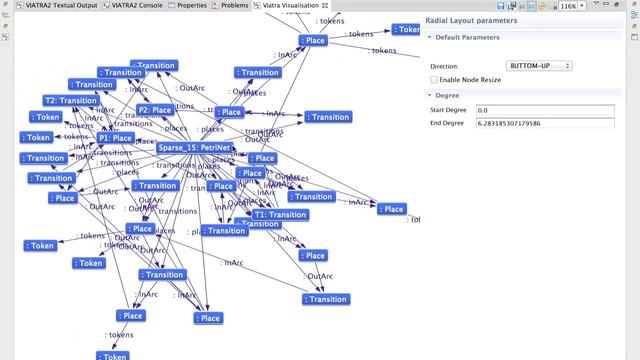This screenshot has width=640, height=360.
Task: Click the highlighted blue toolbar icon beside the yellow icon
Action: click(x=531, y=6)
